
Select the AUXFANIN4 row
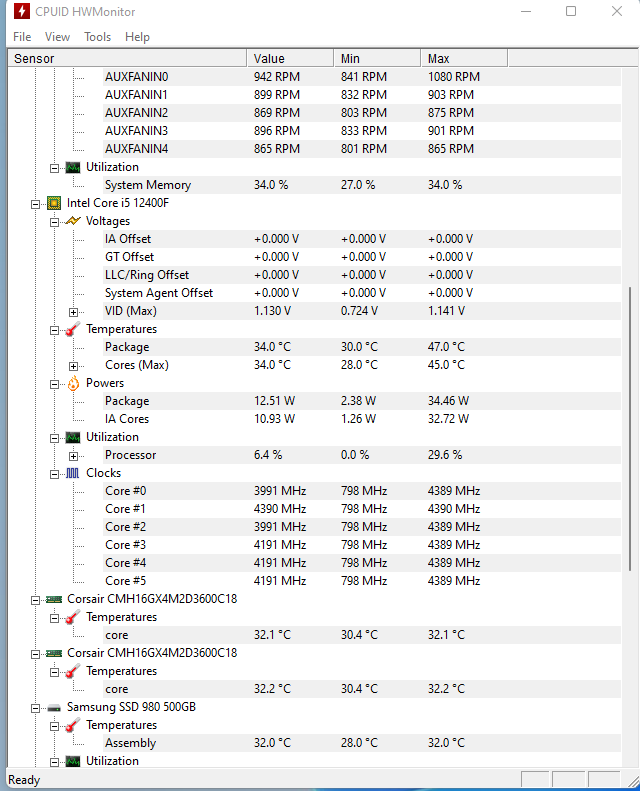tap(362, 149)
